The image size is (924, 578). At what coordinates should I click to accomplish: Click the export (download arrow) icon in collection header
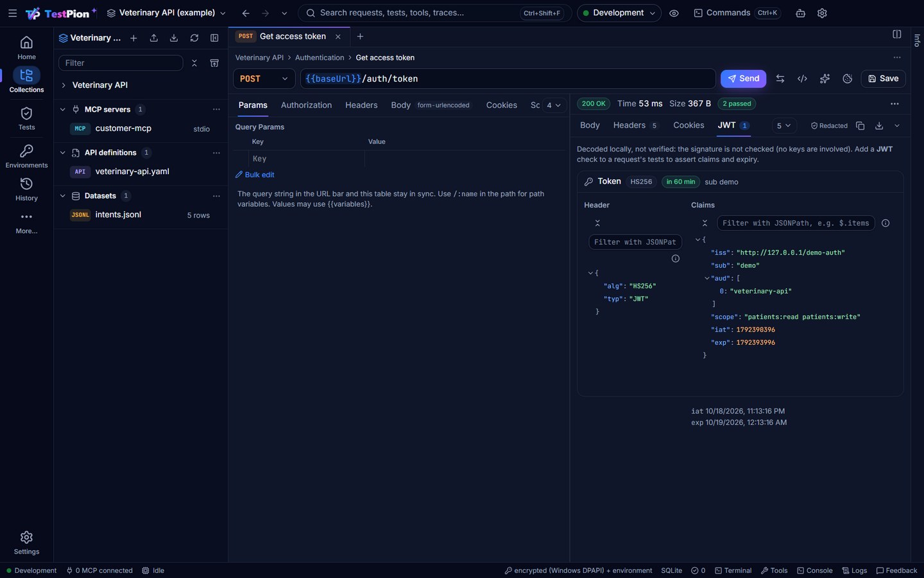[174, 38]
